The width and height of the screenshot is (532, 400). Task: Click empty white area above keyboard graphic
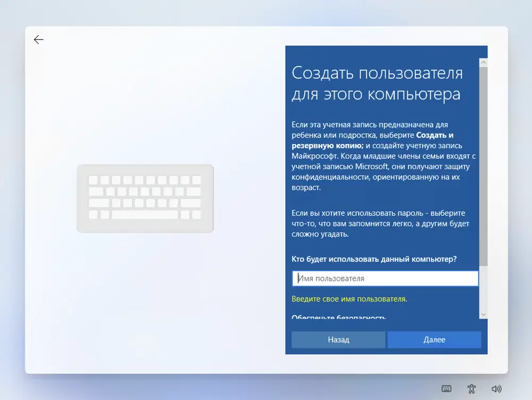[145, 102]
